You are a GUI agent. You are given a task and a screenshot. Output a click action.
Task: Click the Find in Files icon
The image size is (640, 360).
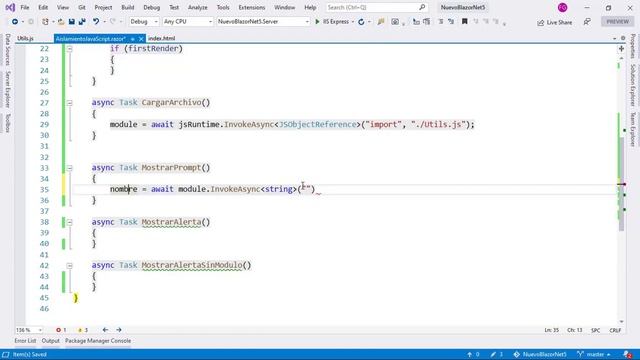(x=381, y=22)
